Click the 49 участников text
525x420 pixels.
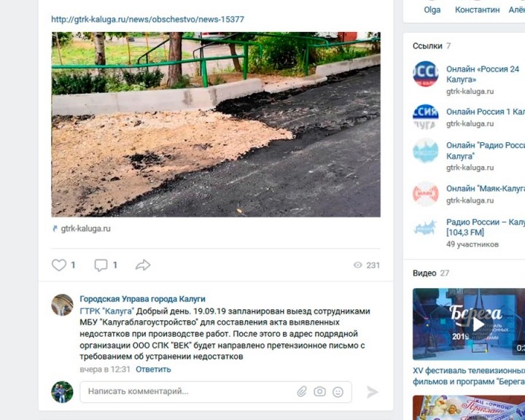point(472,244)
